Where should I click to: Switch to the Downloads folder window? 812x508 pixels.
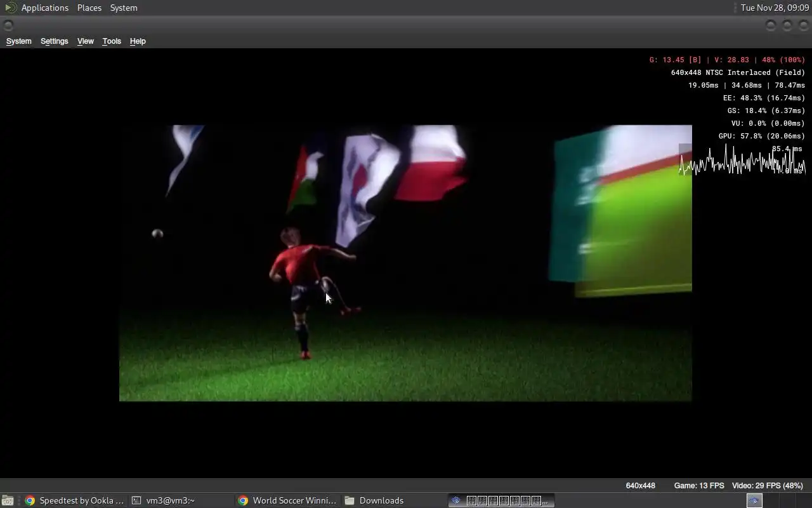[x=394, y=500]
